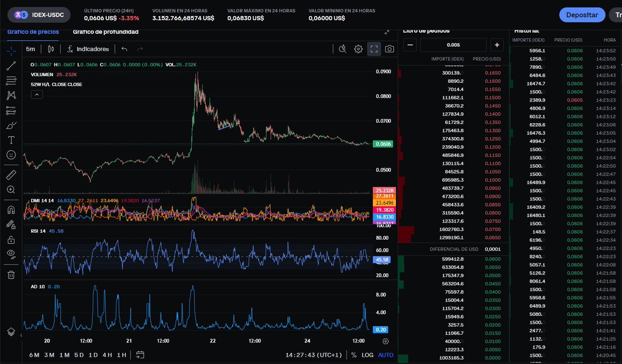Open the go-to-date calendar icon
Screen dimensions: 622x364
pos(140,355)
